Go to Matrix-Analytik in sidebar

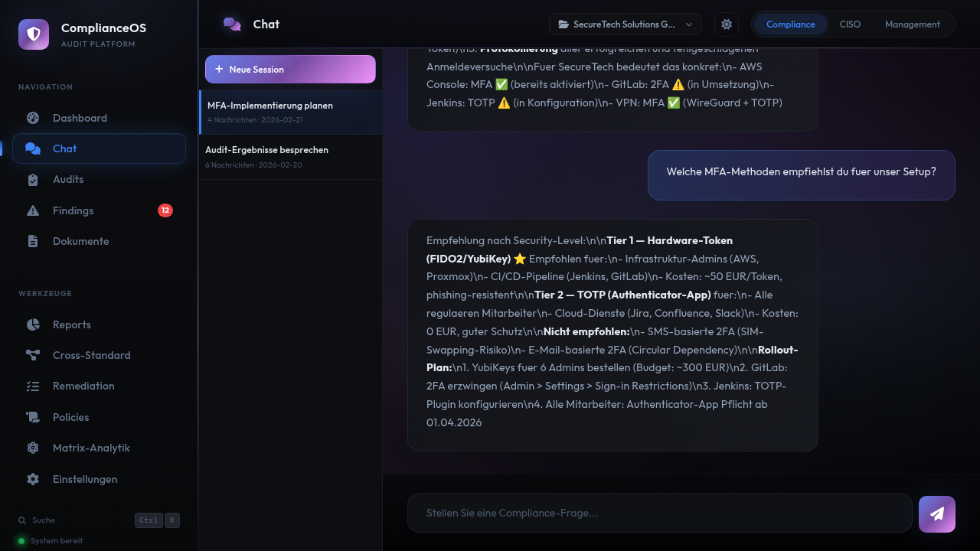tap(90, 448)
